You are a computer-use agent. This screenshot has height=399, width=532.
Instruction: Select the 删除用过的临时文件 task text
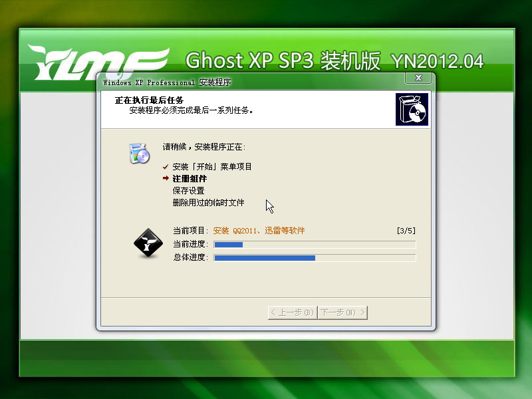click(x=208, y=203)
